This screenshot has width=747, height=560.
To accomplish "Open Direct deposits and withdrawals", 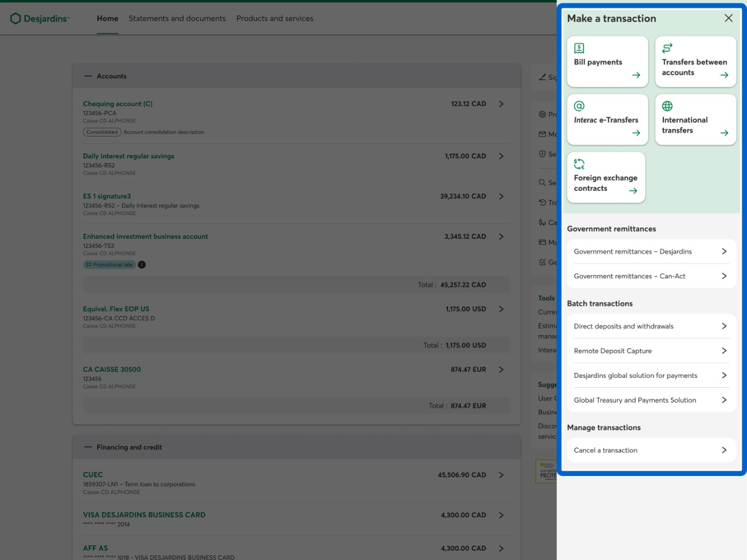I will (650, 326).
